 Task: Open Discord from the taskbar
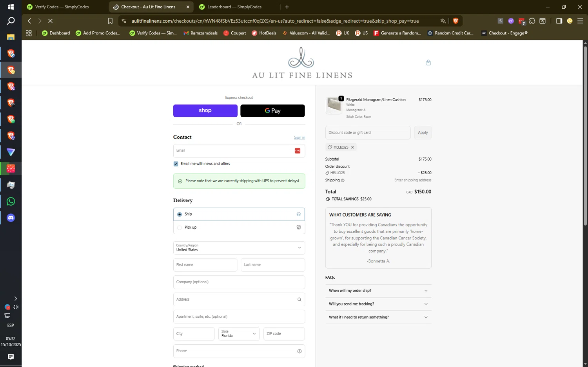coord(11,218)
